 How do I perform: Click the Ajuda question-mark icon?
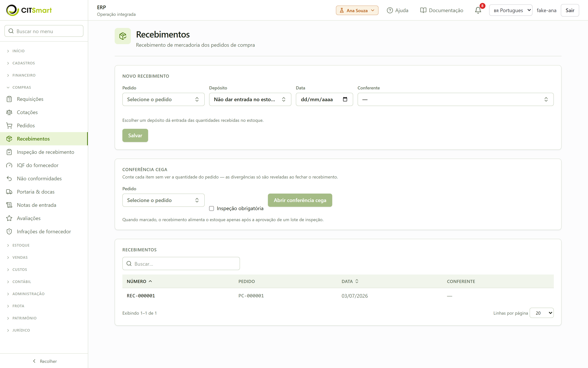coord(390,10)
